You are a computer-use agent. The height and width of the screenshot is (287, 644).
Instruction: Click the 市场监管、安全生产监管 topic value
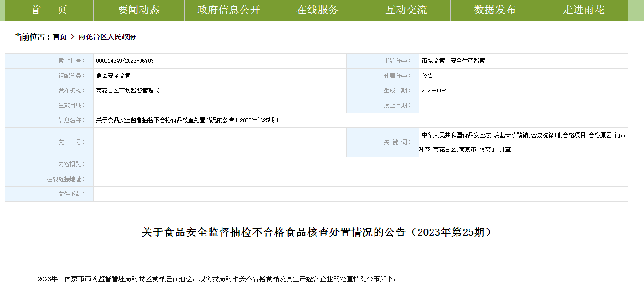[x=453, y=61]
